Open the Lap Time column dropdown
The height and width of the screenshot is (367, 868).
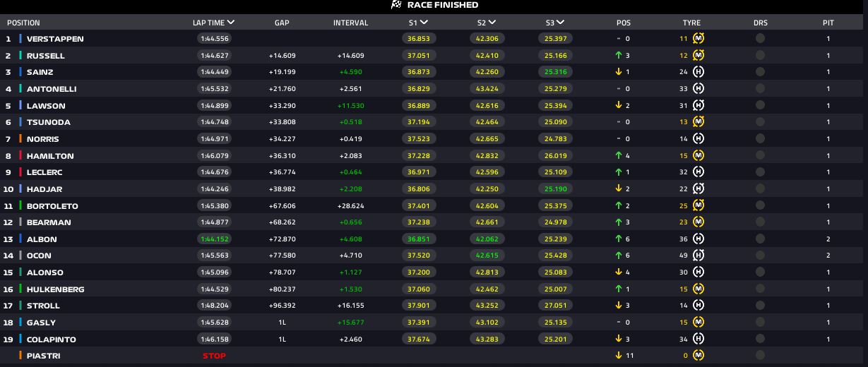tap(231, 23)
